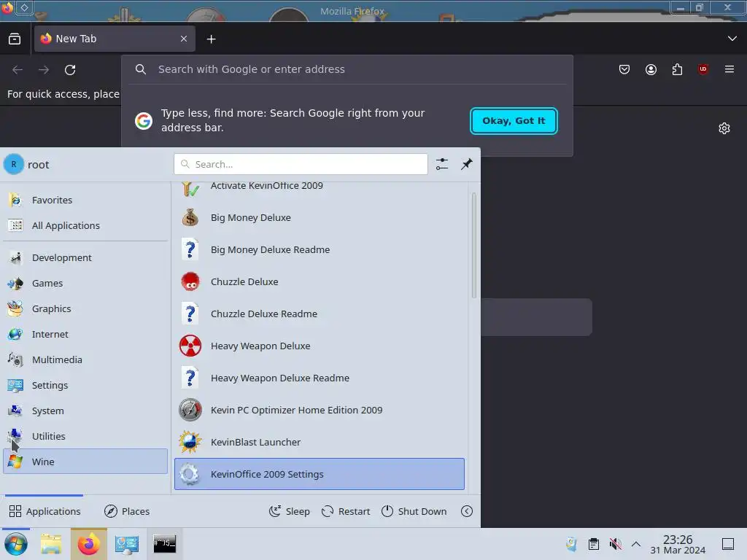Open KevinOffice 2009 Settings
Image resolution: width=747 pixels, height=560 pixels.
(x=320, y=474)
